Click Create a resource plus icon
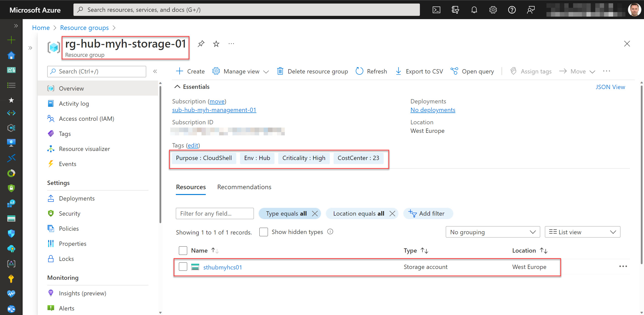This screenshot has height=315, width=644. pyautogui.click(x=11, y=40)
